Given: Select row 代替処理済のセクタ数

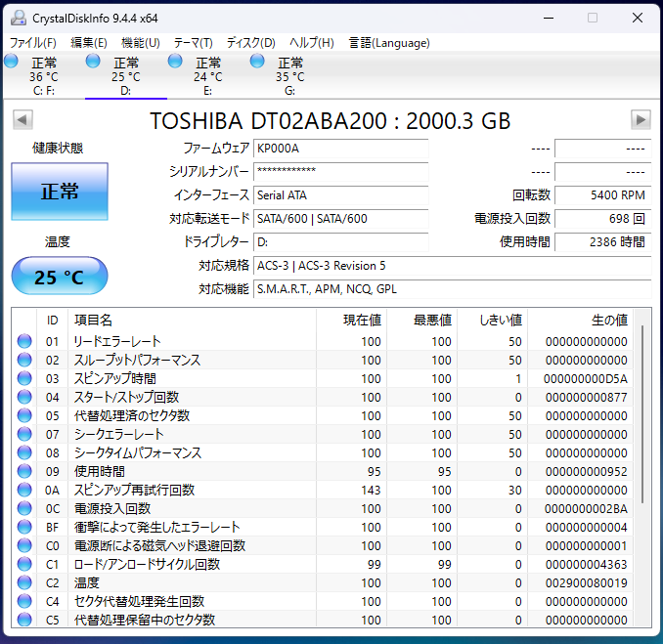Looking at the screenshot, I should [322, 415].
